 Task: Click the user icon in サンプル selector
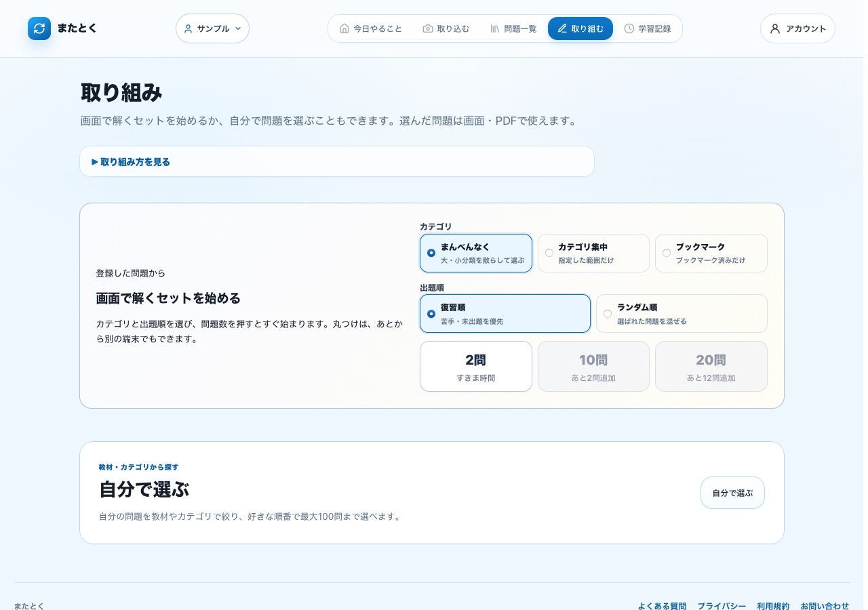pos(189,28)
